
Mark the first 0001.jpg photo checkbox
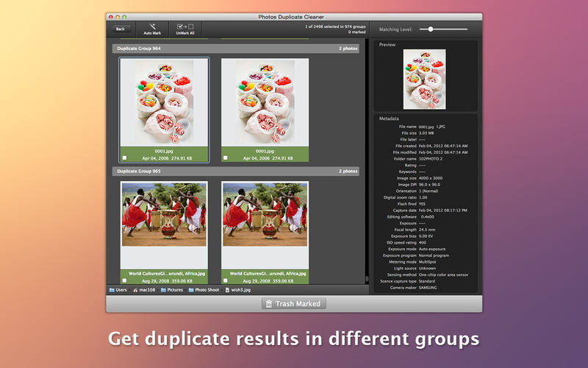124,158
